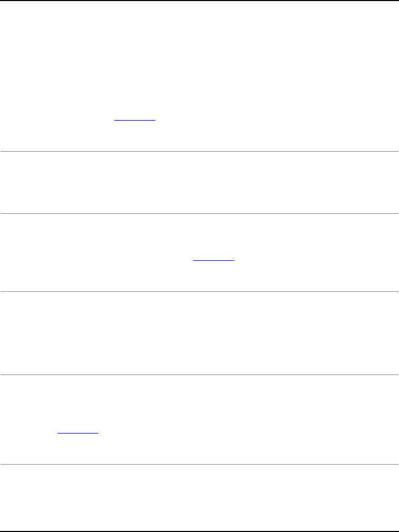Click the underlined link in the first section
Image resolution: width=399 pixels, height=532 pixels.
coord(135,120)
